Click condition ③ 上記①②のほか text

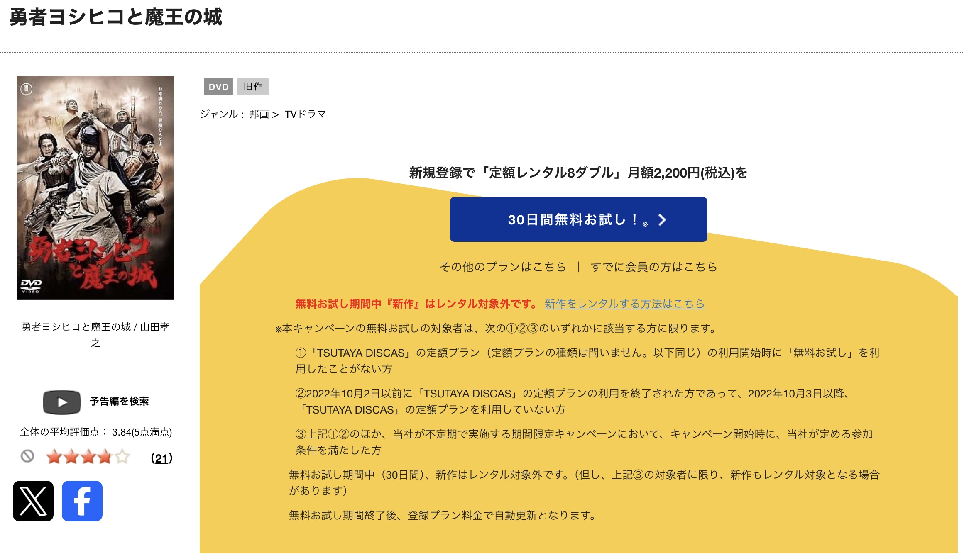pos(584,442)
